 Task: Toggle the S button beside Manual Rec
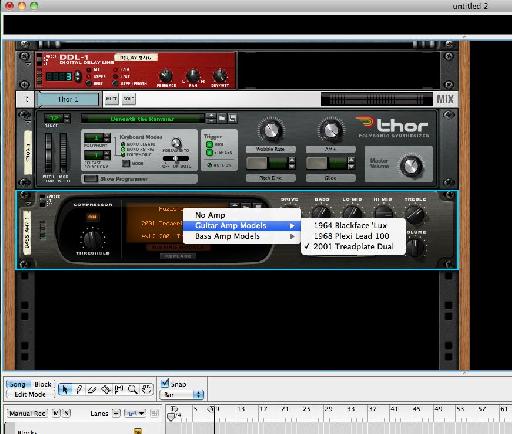click(67, 413)
